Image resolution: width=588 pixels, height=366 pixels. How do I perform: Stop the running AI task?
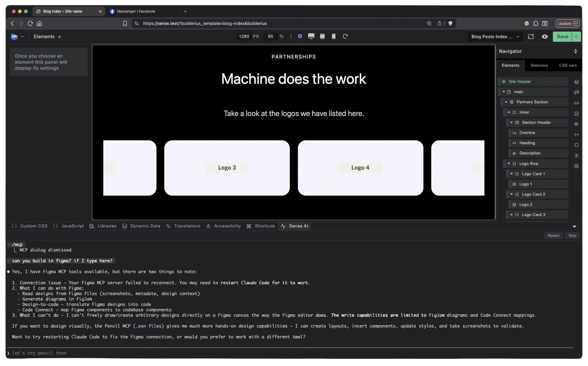572,235
